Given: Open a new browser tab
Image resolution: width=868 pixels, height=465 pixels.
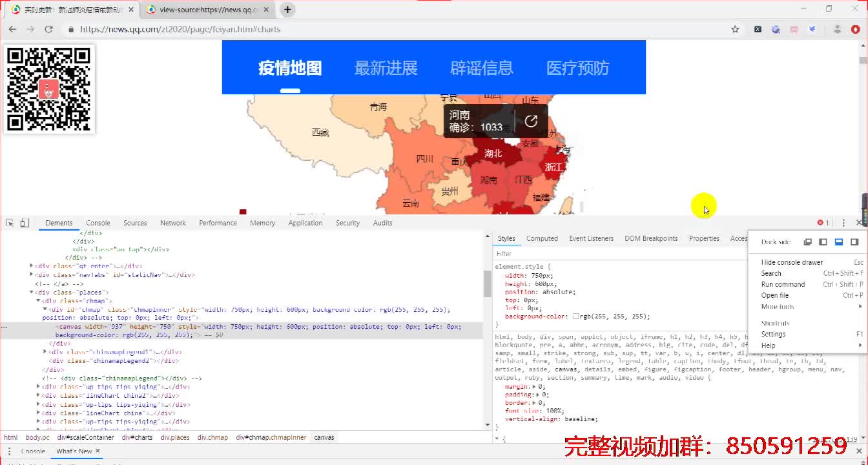Looking at the screenshot, I should pyautogui.click(x=287, y=10).
